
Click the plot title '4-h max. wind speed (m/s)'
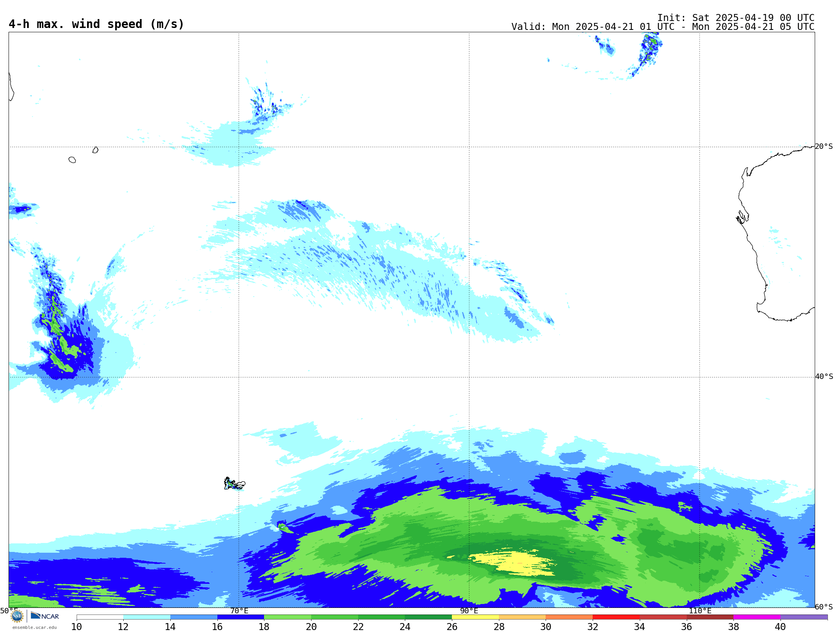click(96, 24)
